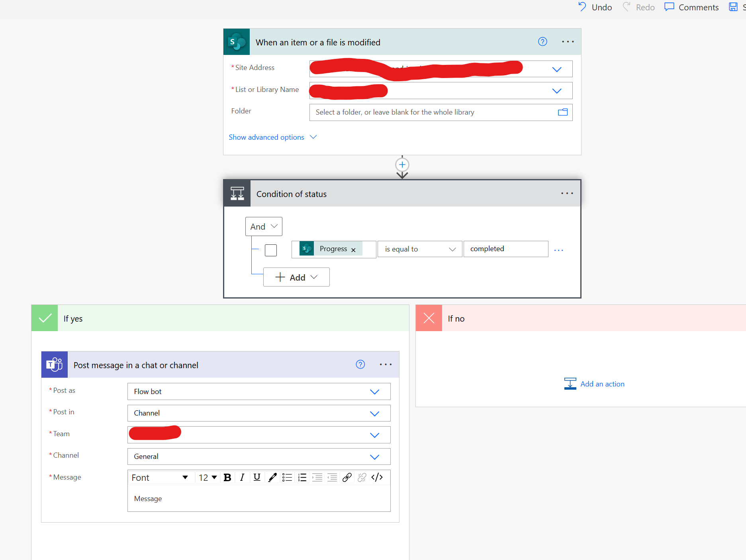Open the ellipsis menu on Condition of status
Screen dimensions: 746x560
coord(566,193)
